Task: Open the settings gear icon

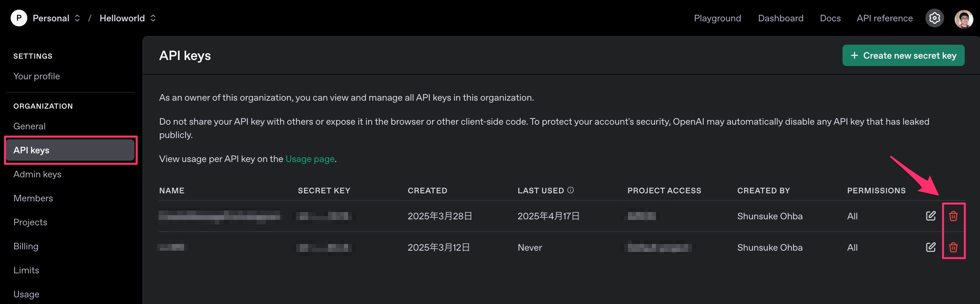Action: click(934, 18)
